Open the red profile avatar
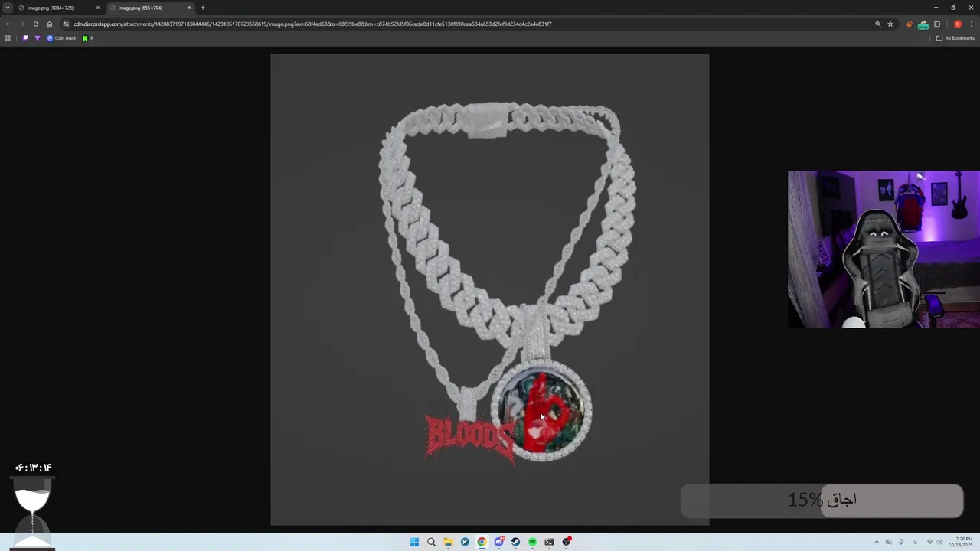The width and height of the screenshot is (980, 551). 958,24
